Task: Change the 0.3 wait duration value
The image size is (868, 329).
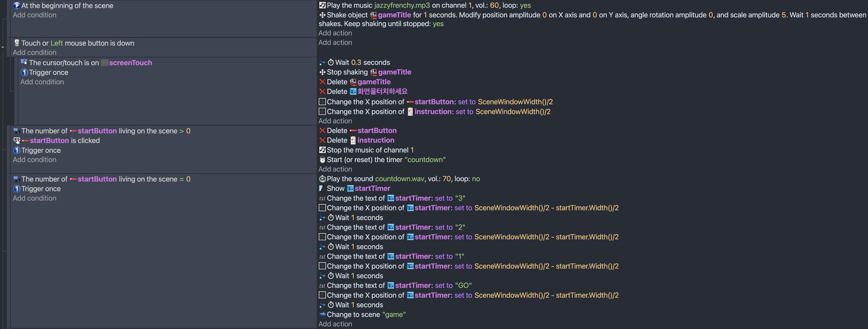Action: pyautogui.click(x=356, y=62)
